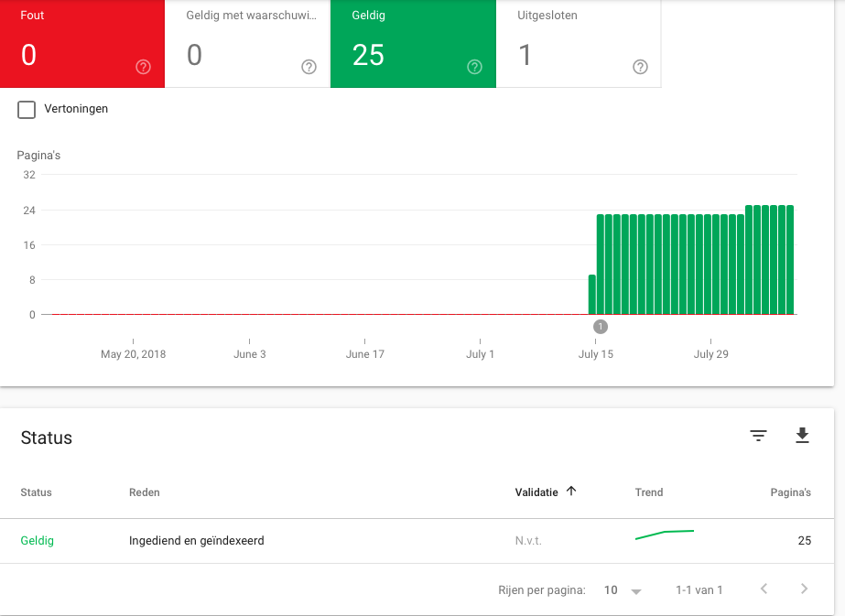Click the May 20, 2018 axis label
Image resolution: width=845 pixels, height=616 pixels.
coord(133,354)
